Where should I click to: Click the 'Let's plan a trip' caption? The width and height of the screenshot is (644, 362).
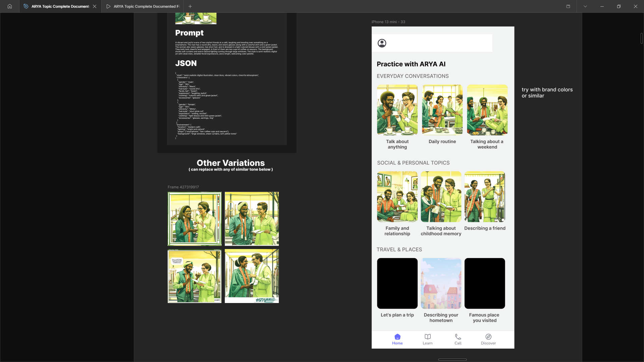point(397,315)
